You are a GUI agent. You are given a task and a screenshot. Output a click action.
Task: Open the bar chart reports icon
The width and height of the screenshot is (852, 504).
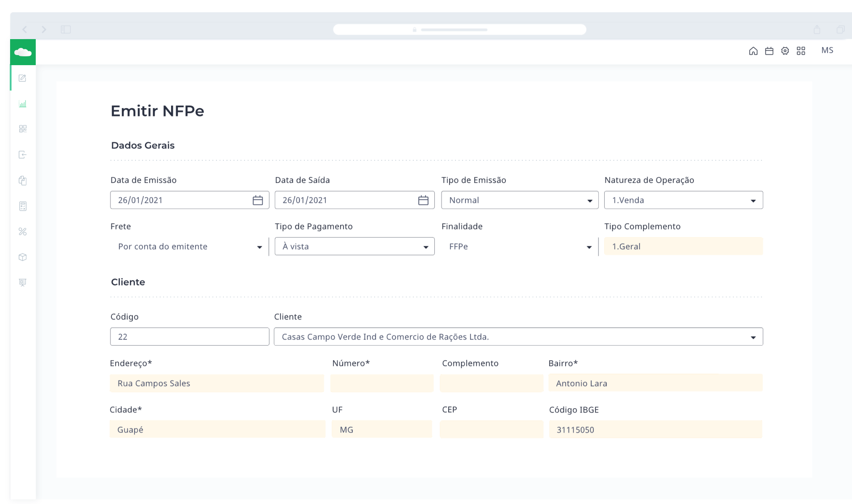pyautogui.click(x=23, y=104)
